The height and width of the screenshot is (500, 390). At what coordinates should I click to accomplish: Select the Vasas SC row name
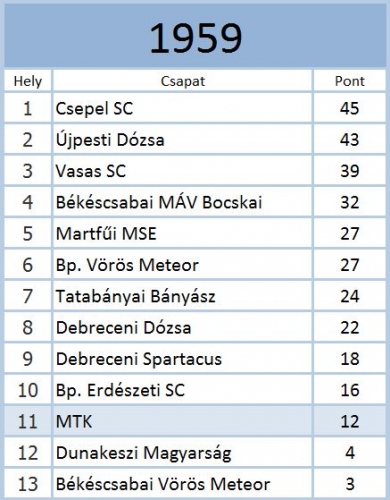coord(182,171)
